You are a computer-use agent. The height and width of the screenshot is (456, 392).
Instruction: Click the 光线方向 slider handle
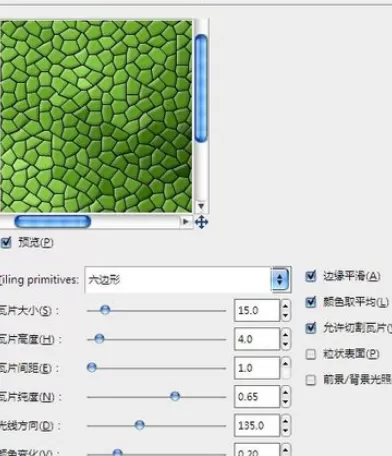click(140, 425)
